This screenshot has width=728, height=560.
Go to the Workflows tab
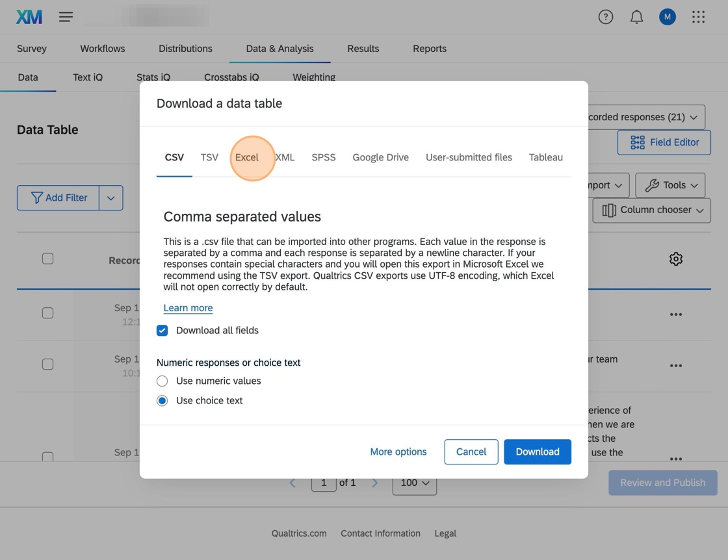(x=102, y=49)
